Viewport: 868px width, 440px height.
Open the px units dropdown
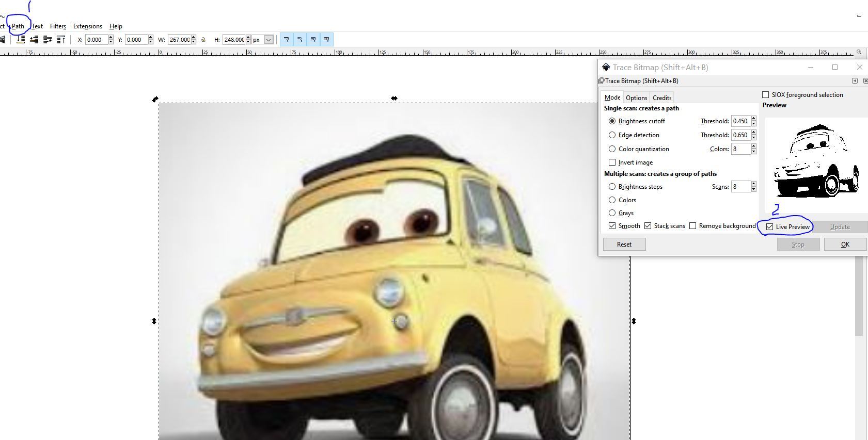click(269, 40)
